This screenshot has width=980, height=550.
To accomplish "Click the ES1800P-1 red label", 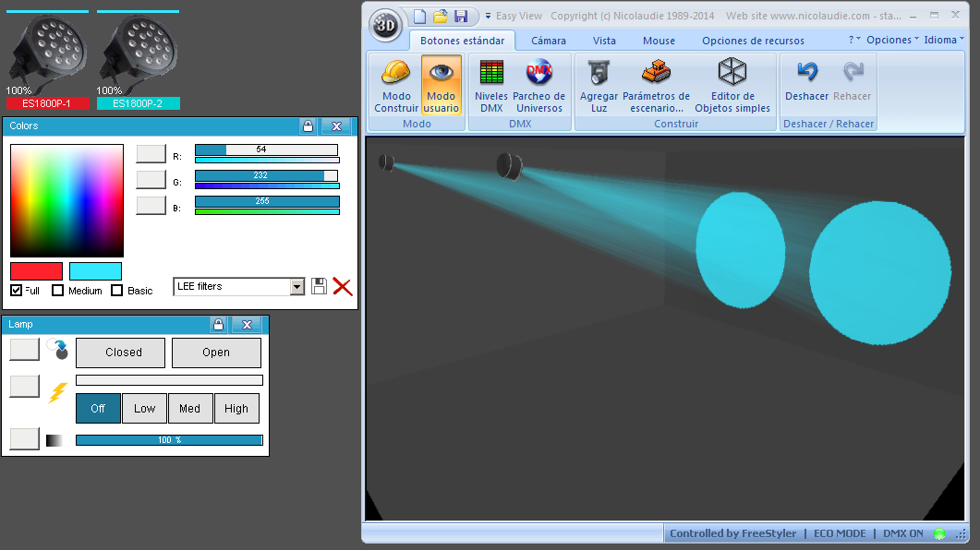I will (x=47, y=103).
